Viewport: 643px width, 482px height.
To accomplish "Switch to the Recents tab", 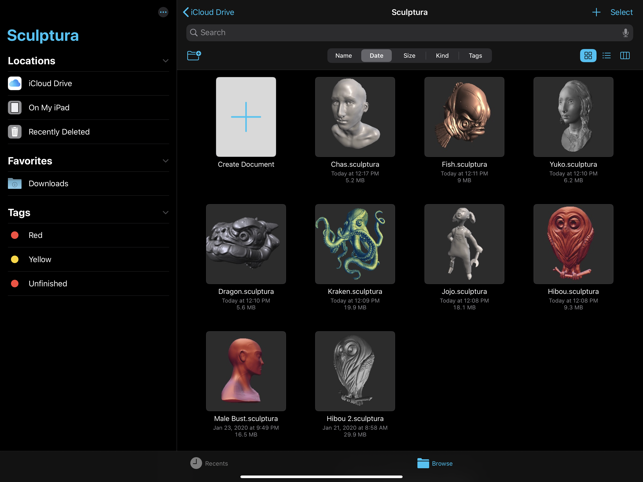I will pos(209,463).
